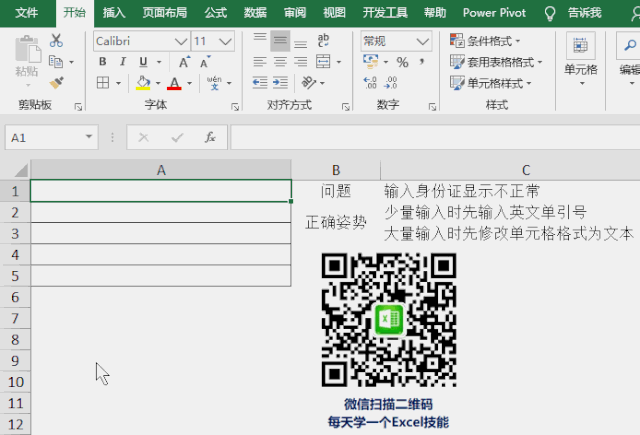Click the text orientation icon

click(x=309, y=83)
